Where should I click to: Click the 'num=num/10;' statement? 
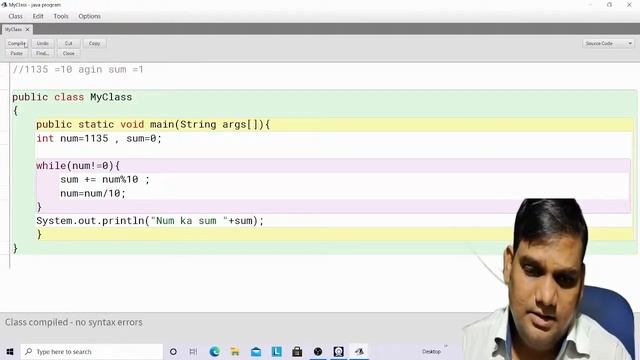[x=93, y=193]
